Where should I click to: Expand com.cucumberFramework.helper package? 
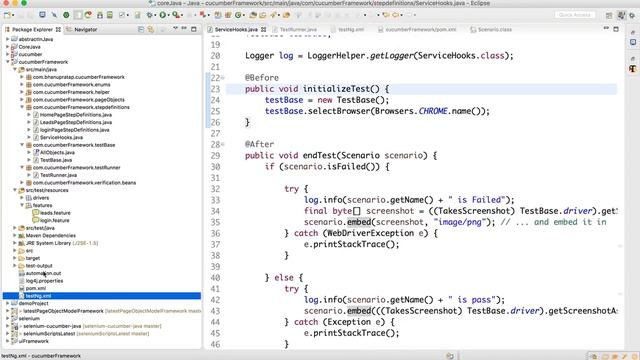(22, 92)
